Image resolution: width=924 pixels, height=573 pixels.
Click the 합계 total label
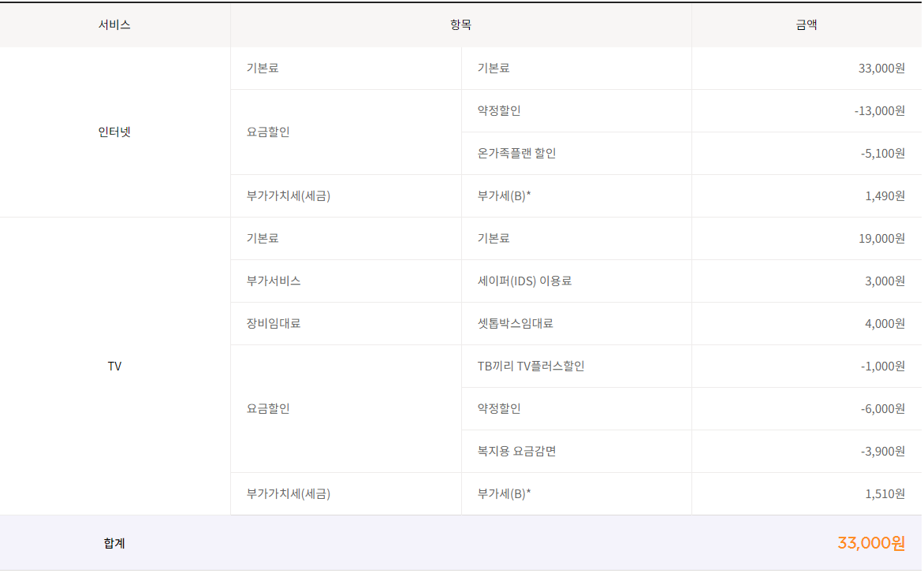pos(114,543)
